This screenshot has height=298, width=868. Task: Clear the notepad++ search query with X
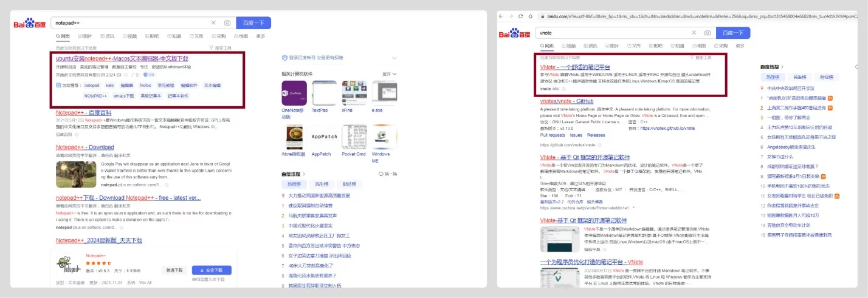213,23
